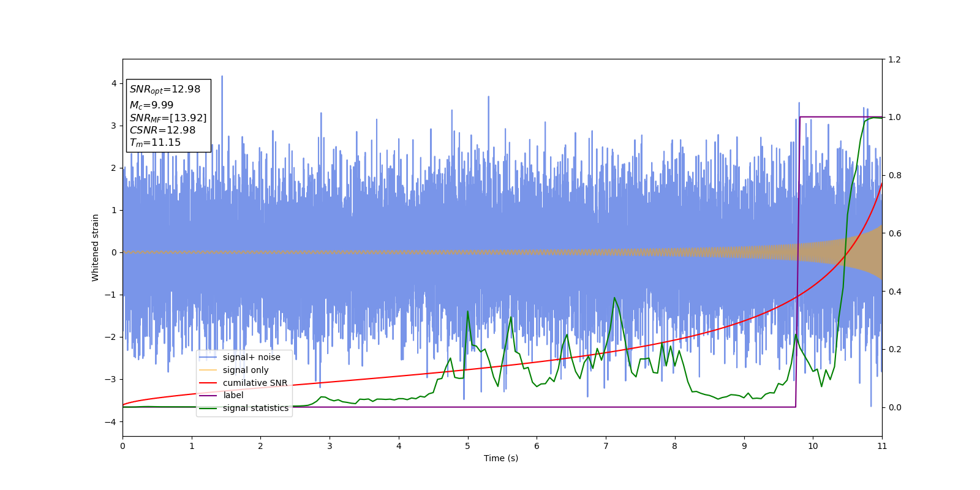Click x-axis tick label 10
Viewport: 980px width, 490px height.
coord(813,446)
